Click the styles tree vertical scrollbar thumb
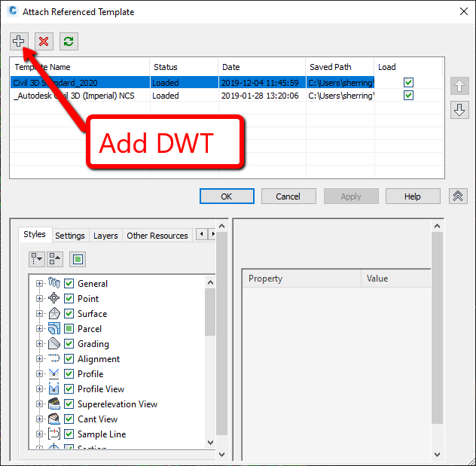This screenshot has height=466, width=476. pos(210,312)
